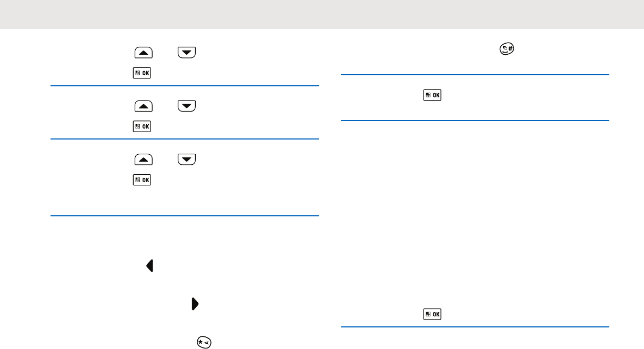Click the first blue divider line in left column
This screenshot has height=349, width=644.
185,85
